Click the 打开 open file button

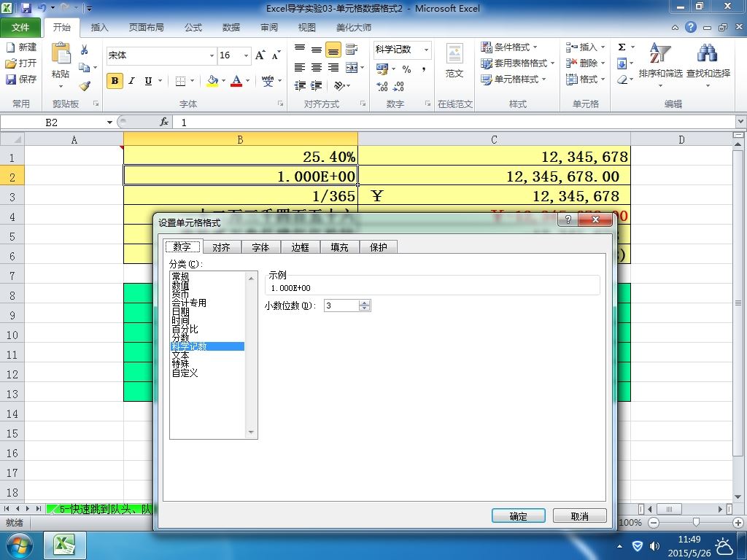click(21, 63)
